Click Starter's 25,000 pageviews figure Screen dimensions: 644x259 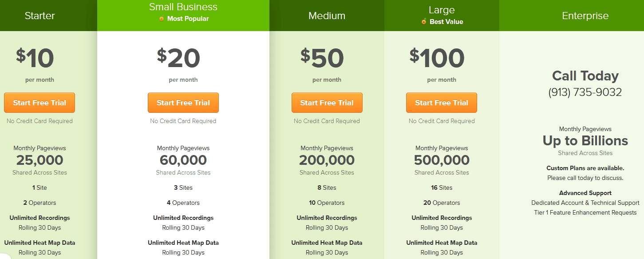pyautogui.click(x=40, y=159)
